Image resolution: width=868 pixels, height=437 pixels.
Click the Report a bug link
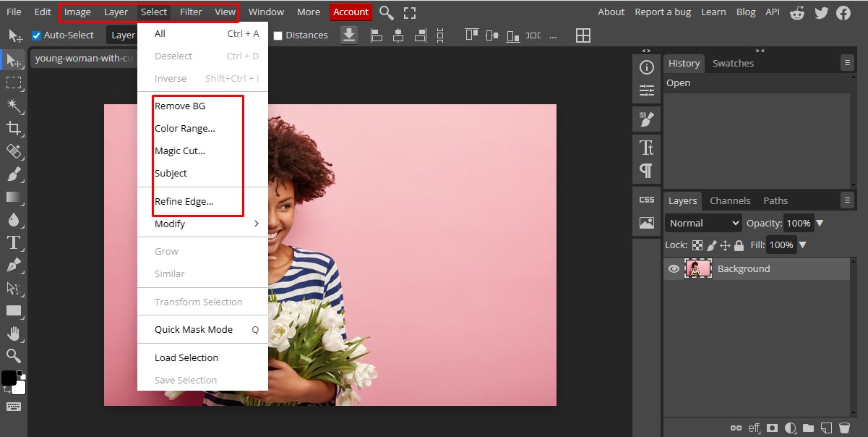click(x=663, y=12)
